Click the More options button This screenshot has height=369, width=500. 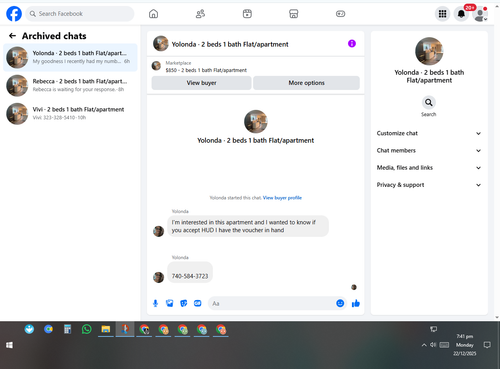coord(306,83)
